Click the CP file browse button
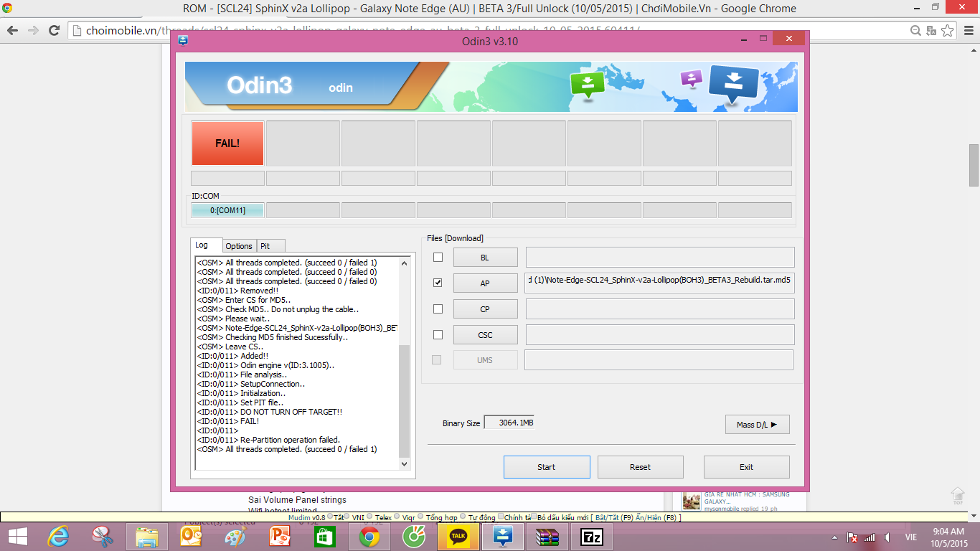 coord(485,309)
